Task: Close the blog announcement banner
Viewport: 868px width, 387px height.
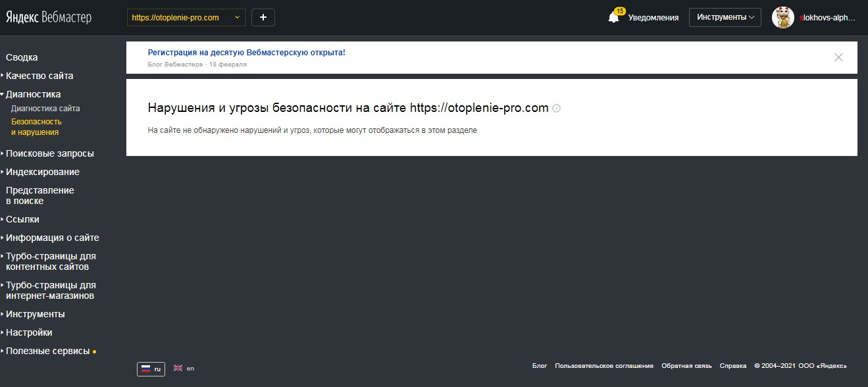Action: point(838,57)
